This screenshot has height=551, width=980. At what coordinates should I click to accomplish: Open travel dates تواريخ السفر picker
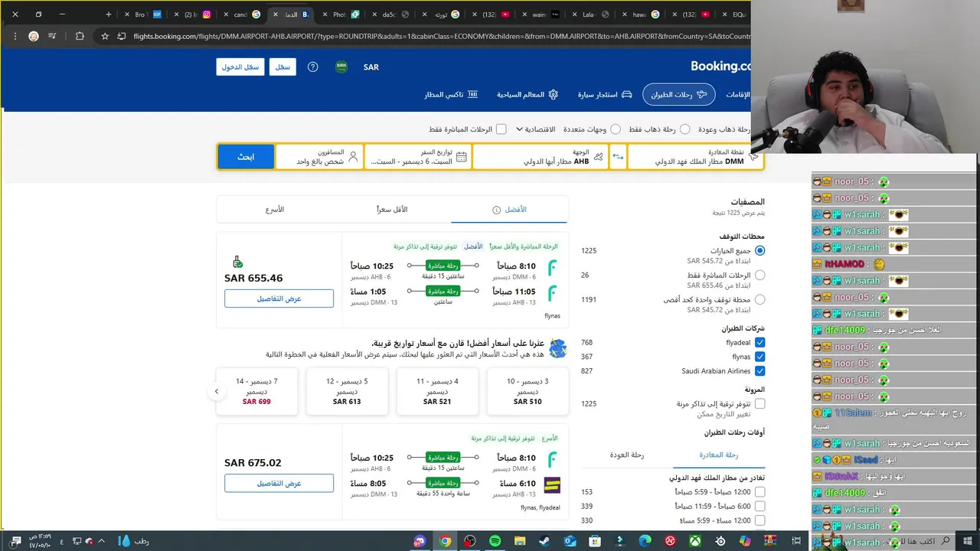419,157
